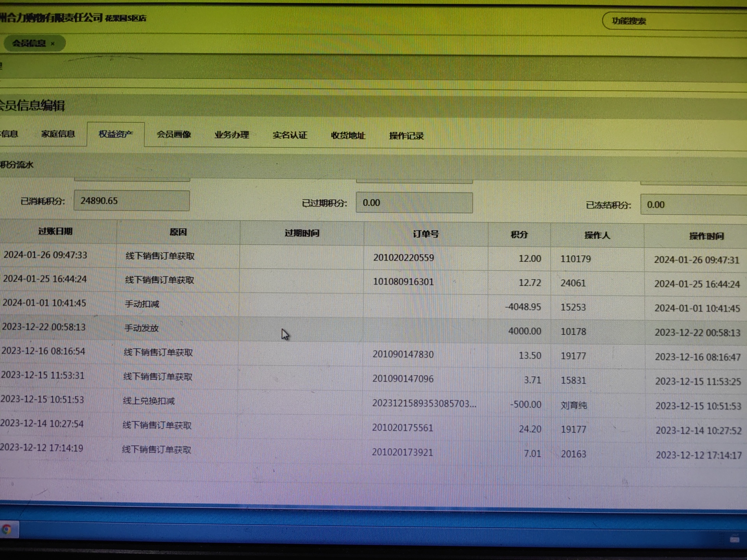This screenshot has height=560, width=747.
Task: Select the 线上兑换扣减 row by 刘育纯
Action: point(149,401)
